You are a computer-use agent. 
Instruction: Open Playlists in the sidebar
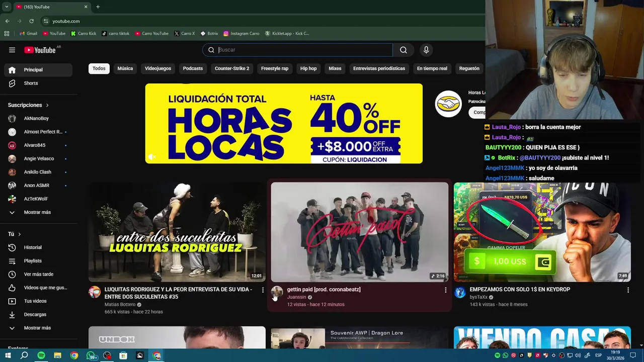(38, 261)
